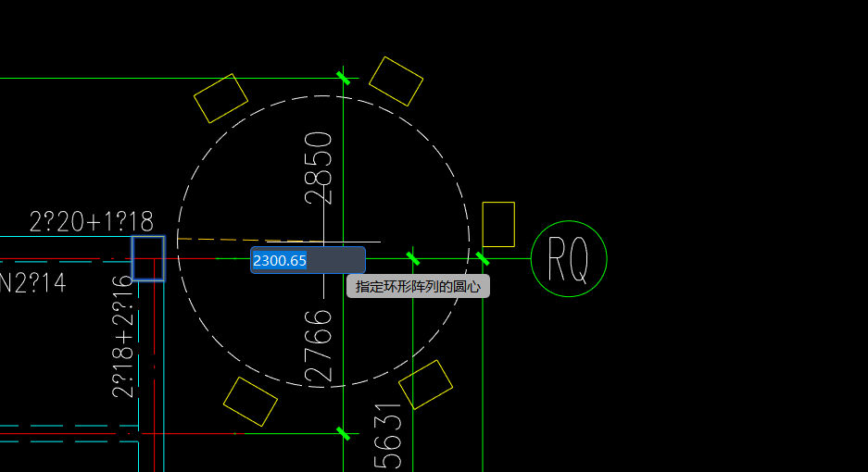Screen dimensions: 868x472
Task: Select the vertical 2?18+2?16 rebar annotation
Action: [123, 336]
